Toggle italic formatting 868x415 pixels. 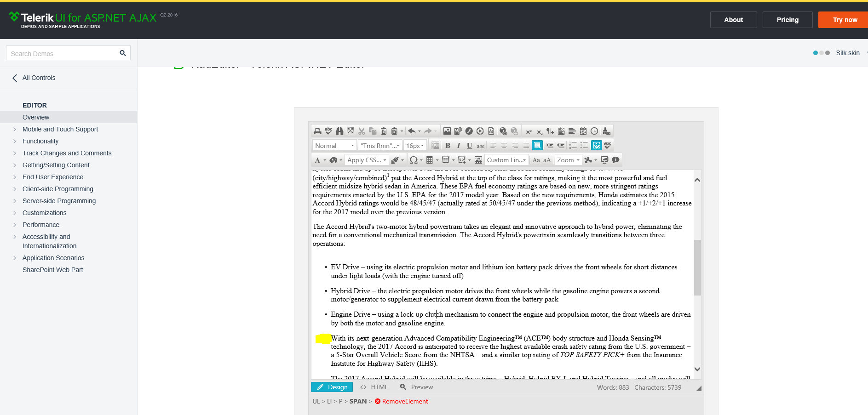click(x=459, y=146)
